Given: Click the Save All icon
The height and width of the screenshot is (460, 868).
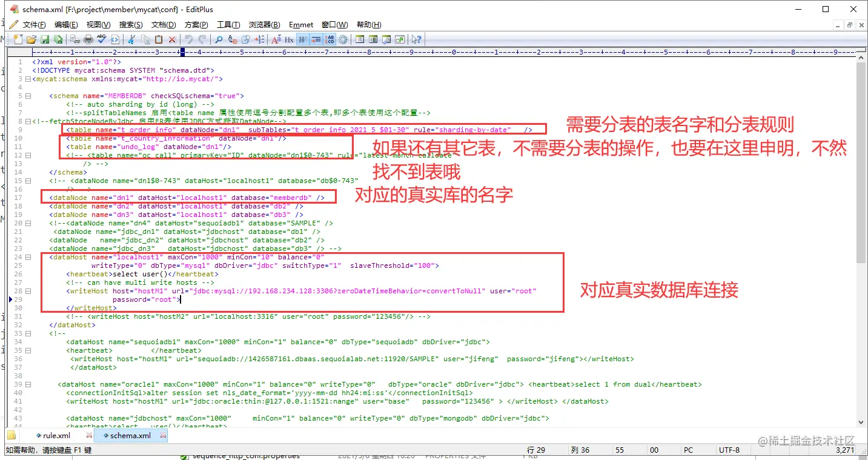Looking at the screenshot, I should point(58,39).
